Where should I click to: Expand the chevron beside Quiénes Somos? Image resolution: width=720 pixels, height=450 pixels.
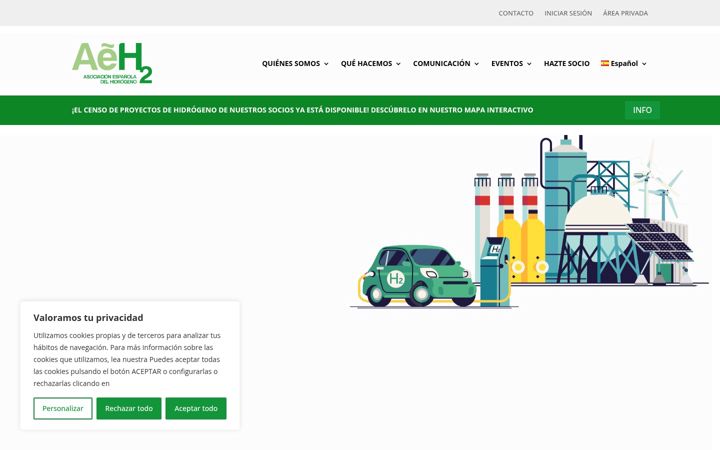tap(326, 64)
